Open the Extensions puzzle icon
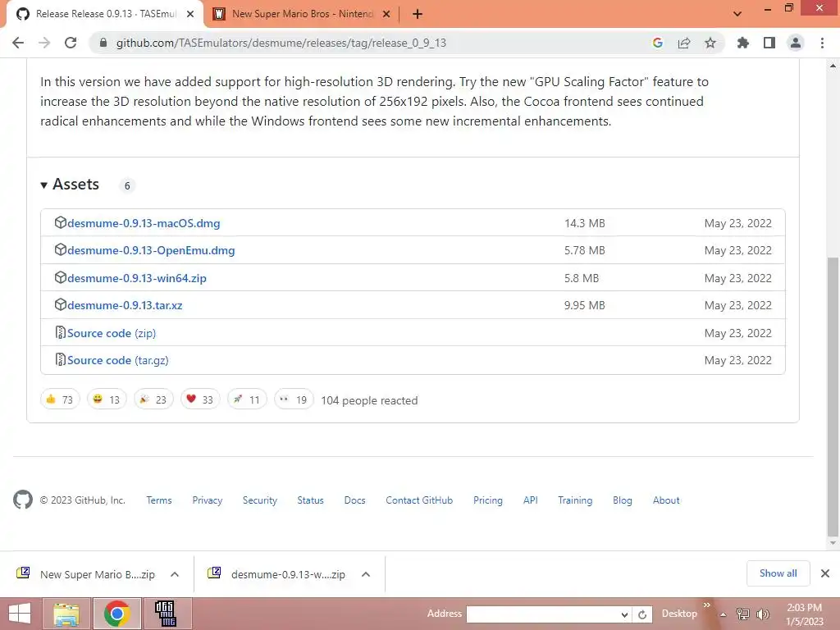Image resolution: width=840 pixels, height=630 pixels. click(x=742, y=43)
